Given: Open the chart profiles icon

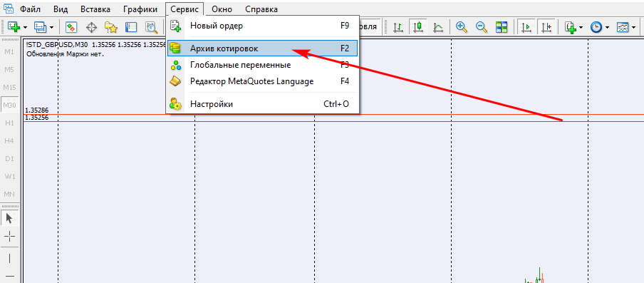Looking at the screenshot, I should click(x=40, y=27).
